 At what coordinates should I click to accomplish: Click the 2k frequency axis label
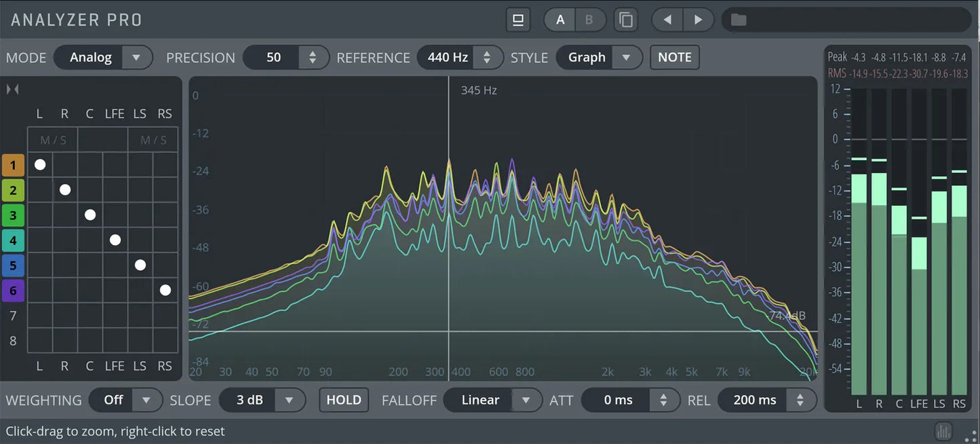coord(608,372)
